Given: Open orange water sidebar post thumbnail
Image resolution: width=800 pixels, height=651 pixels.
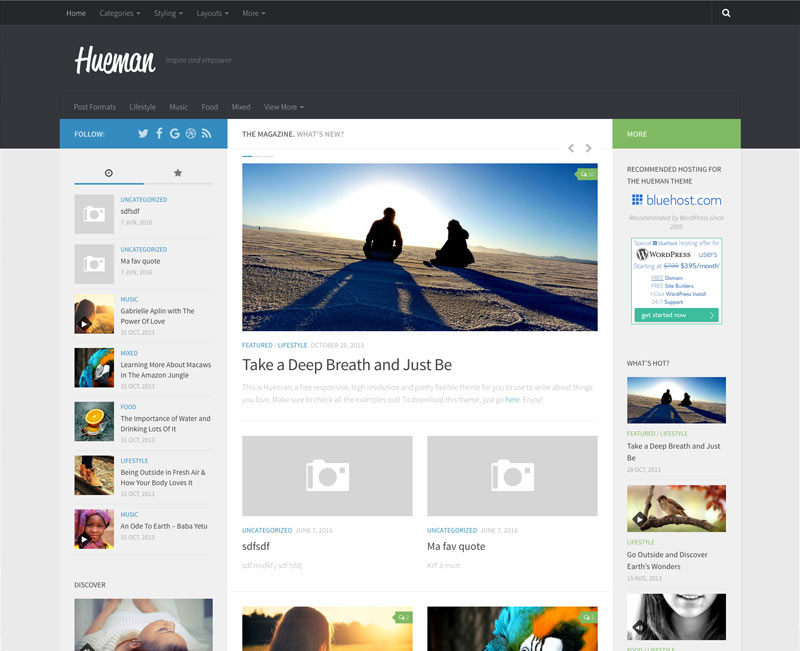Looking at the screenshot, I should (x=94, y=421).
